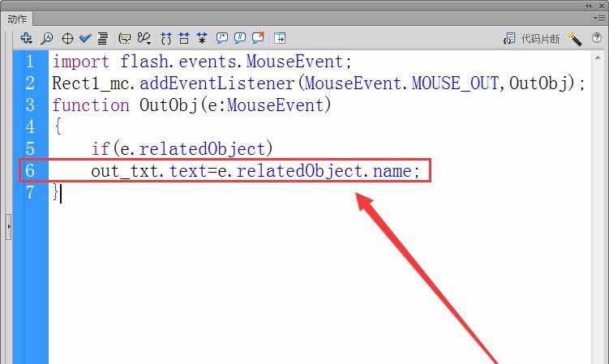
Task: Click the opening brace on line 4
Action: [x=58, y=126]
